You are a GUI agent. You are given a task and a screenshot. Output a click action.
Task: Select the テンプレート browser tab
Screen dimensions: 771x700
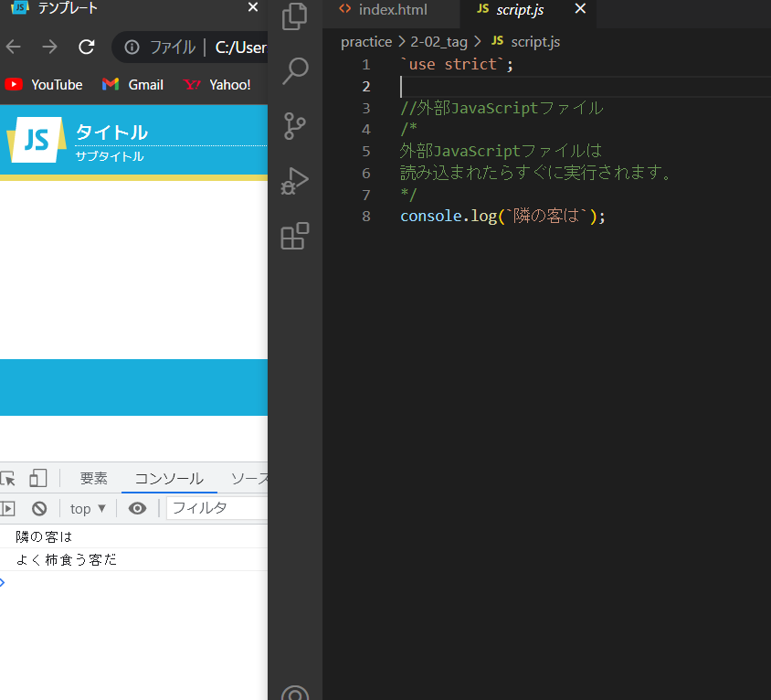click(x=68, y=8)
